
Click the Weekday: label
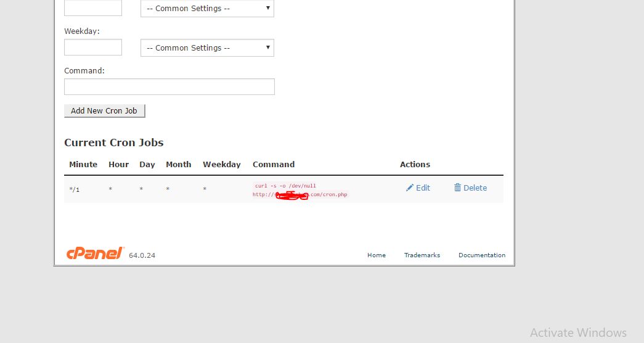(82, 31)
